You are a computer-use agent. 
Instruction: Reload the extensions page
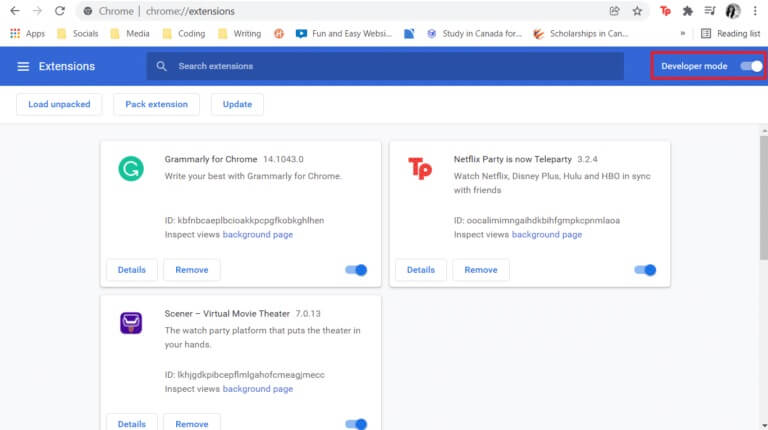pyautogui.click(x=60, y=11)
